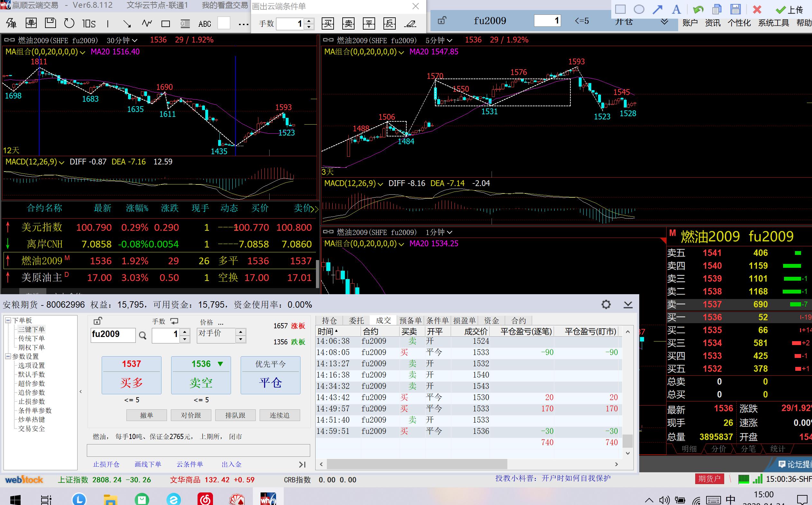The image size is (812, 505).
Task: Open the 止损开仓 link
Action: pyautogui.click(x=106, y=464)
